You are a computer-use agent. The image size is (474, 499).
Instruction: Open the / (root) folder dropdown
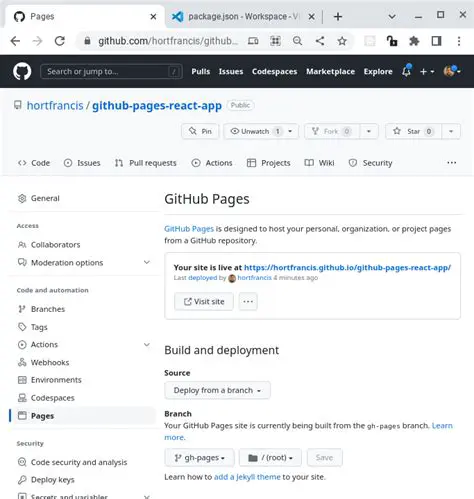pyautogui.click(x=270, y=458)
